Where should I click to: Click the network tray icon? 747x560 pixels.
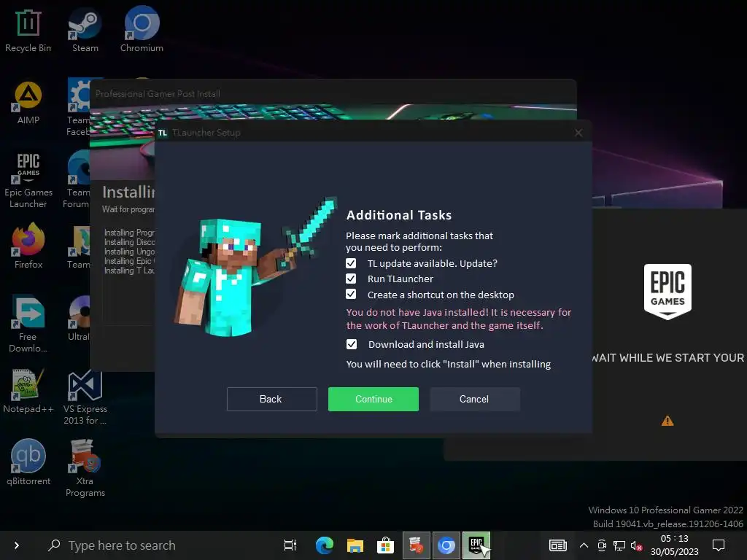click(x=619, y=545)
